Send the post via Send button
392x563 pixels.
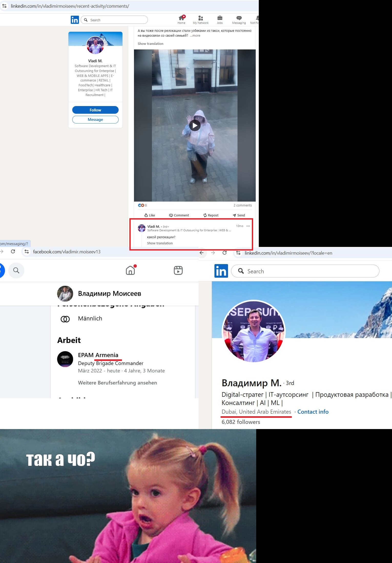(x=239, y=215)
